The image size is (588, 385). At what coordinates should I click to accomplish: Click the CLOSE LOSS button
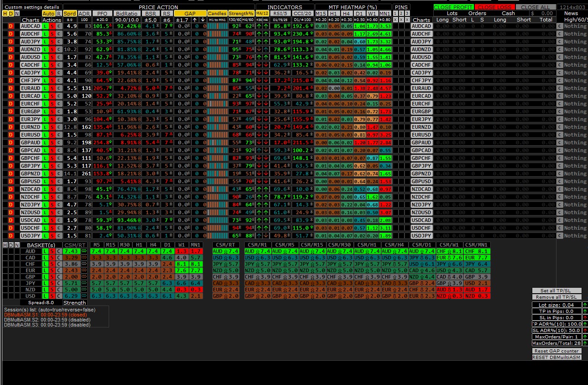[x=495, y=7]
